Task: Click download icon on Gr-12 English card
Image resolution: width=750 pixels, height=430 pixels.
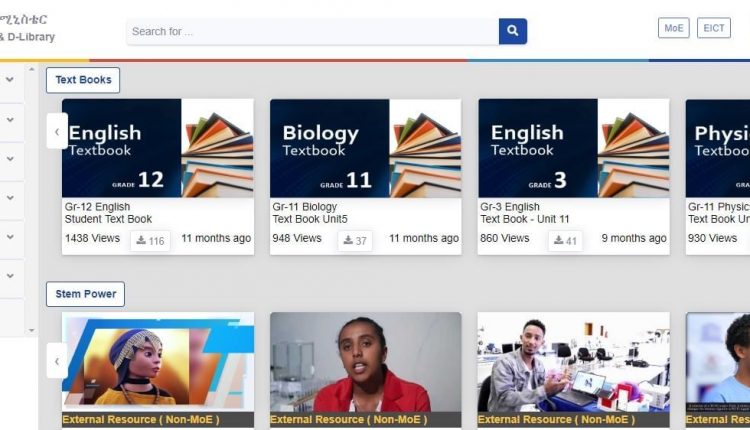Action: click(x=141, y=240)
